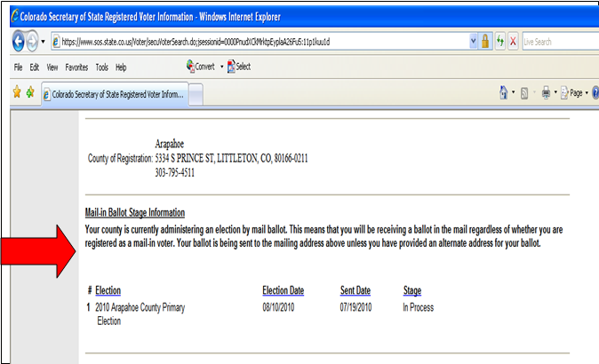Click the Select PDF toolbar button
Image resolution: width=599 pixels, height=364 pixels.
(239, 67)
